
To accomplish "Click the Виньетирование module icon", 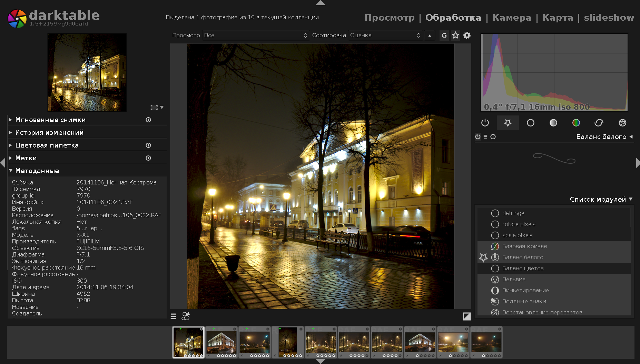I will 495,290.
